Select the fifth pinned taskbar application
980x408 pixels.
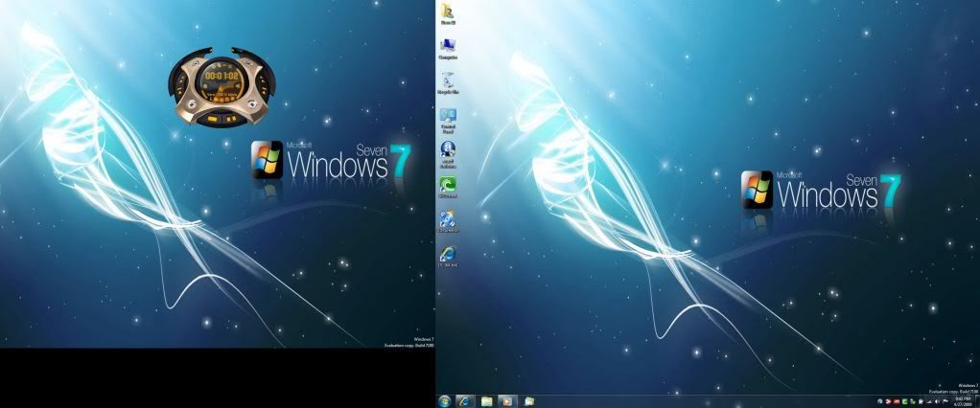tap(528, 401)
